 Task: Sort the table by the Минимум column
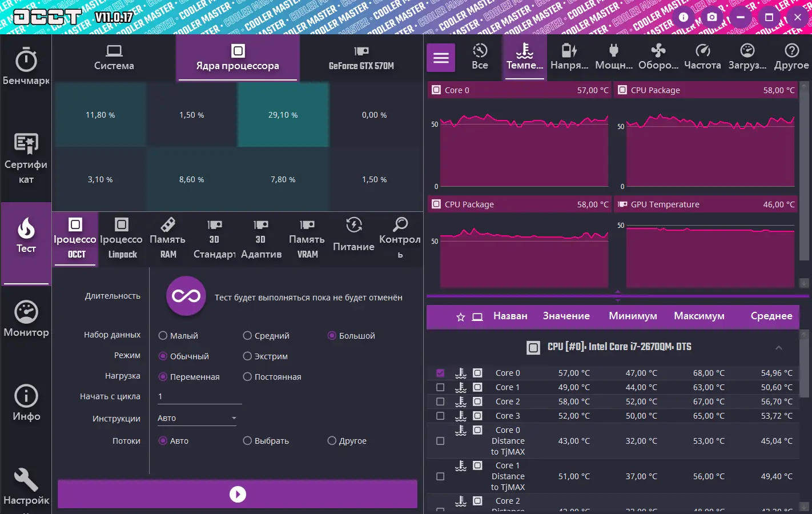click(633, 316)
